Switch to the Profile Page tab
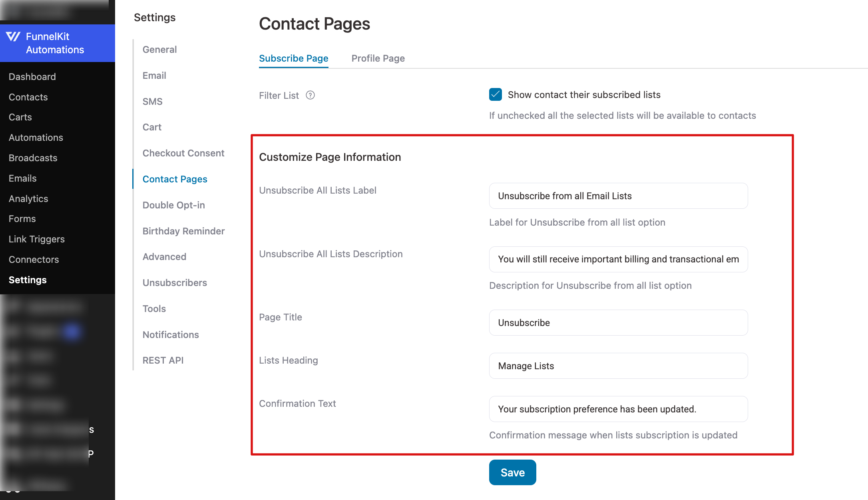This screenshot has width=868, height=500. [x=378, y=58]
